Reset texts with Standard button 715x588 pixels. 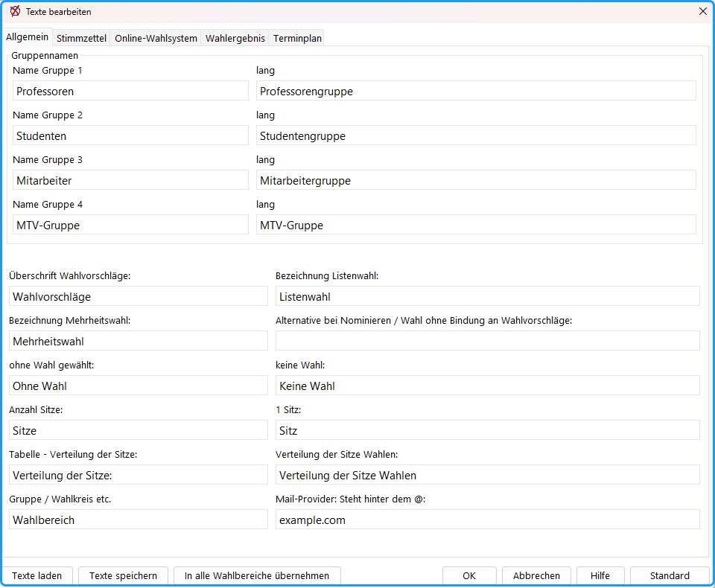coord(670,575)
